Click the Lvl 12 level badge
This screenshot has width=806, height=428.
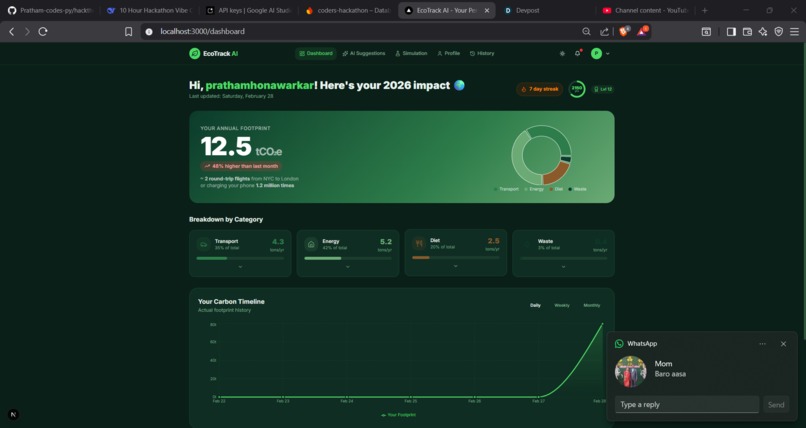602,89
